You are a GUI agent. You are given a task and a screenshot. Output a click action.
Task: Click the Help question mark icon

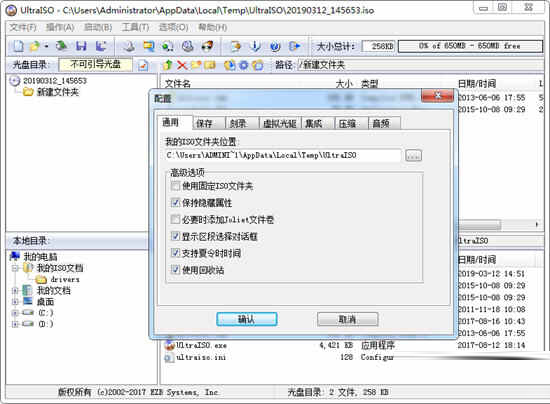275,46
